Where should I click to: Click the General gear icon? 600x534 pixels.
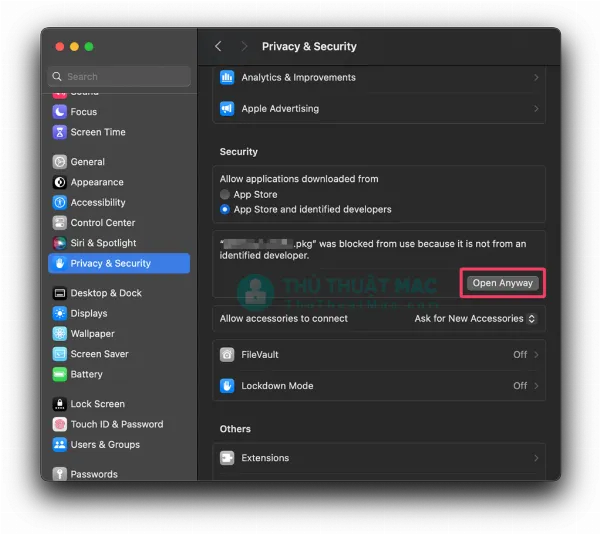click(x=59, y=162)
